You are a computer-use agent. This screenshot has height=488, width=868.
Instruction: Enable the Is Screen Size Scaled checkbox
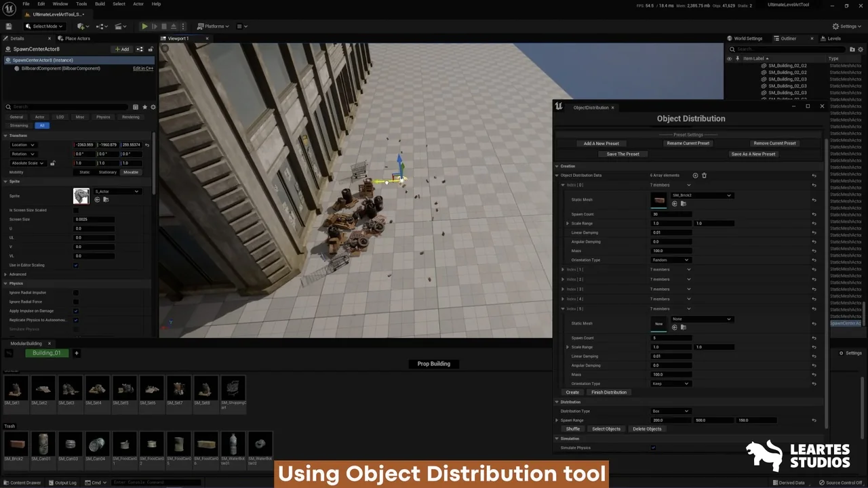point(76,210)
